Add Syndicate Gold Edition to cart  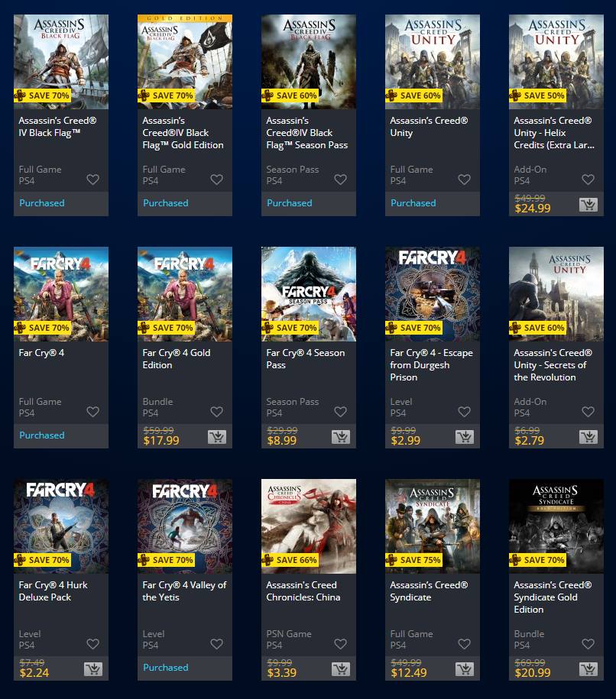(588, 669)
